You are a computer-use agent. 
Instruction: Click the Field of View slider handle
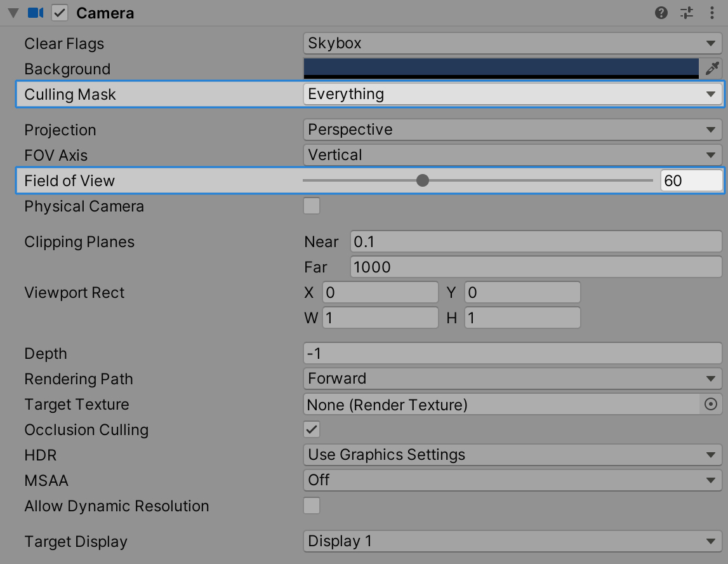coord(423,181)
